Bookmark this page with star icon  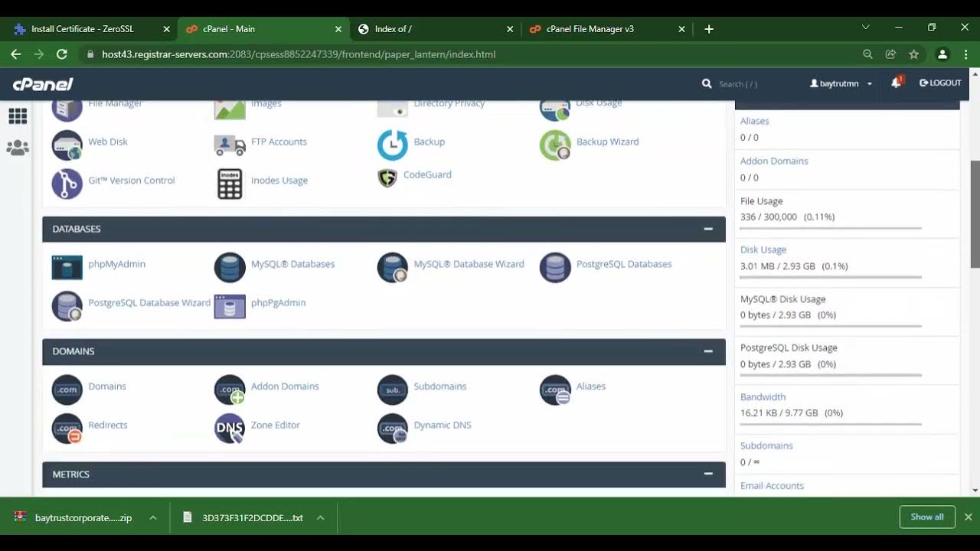[913, 54]
